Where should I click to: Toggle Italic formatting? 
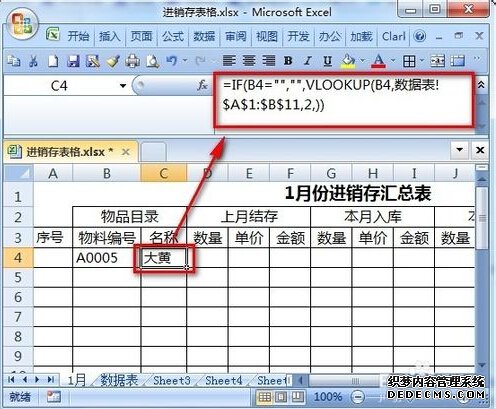click(x=308, y=61)
